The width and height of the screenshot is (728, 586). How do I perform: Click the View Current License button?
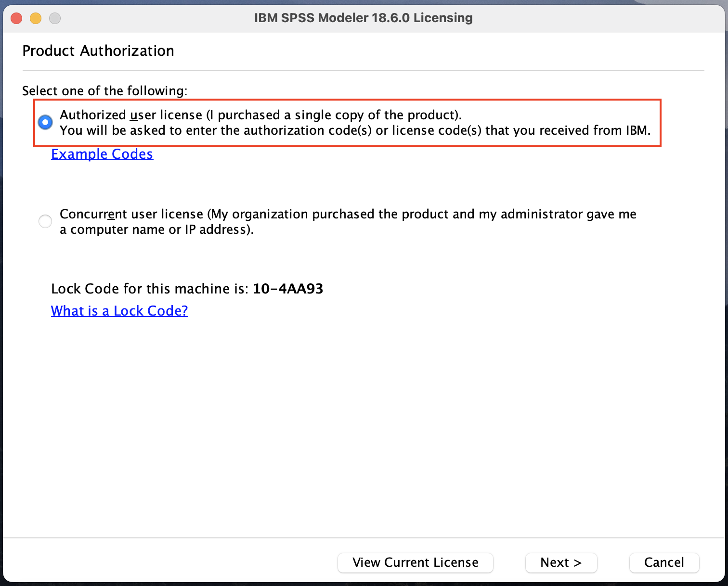tap(416, 562)
